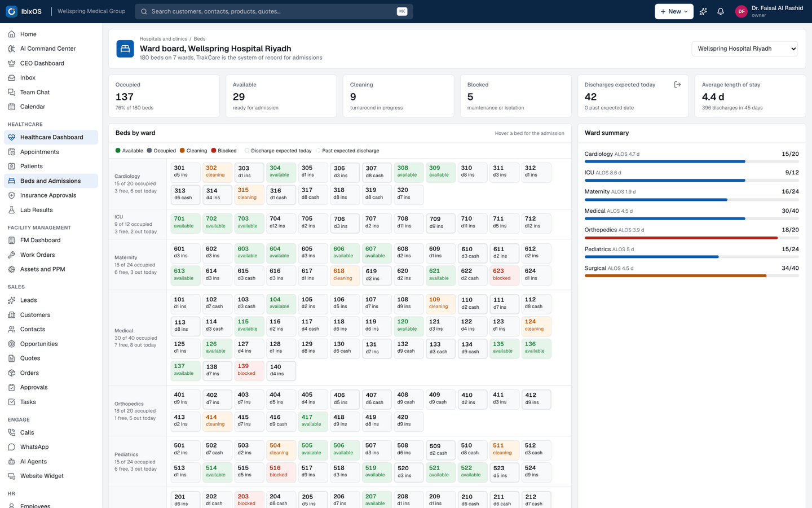The height and width of the screenshot is (508, 812).
Task: Click the Insurance Approvals shield icon
Action: coord(11,195)
